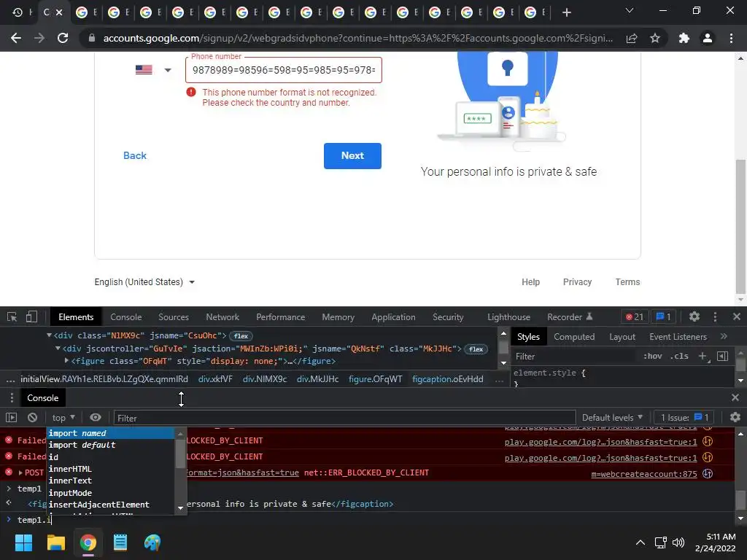The image size is (747, 560).
Task: Open m=webcreateaccount:875 source link
Action: (x=643, y=474)
